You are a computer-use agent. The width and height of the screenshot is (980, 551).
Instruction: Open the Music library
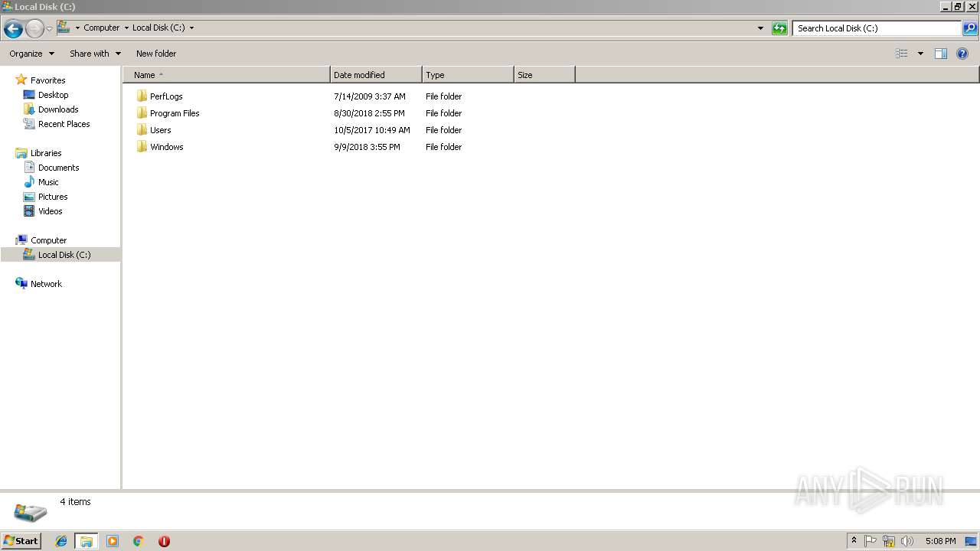pos(48,182)
